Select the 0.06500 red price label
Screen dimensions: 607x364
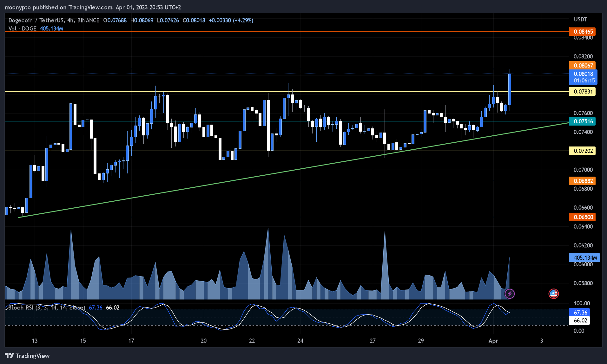582,217
